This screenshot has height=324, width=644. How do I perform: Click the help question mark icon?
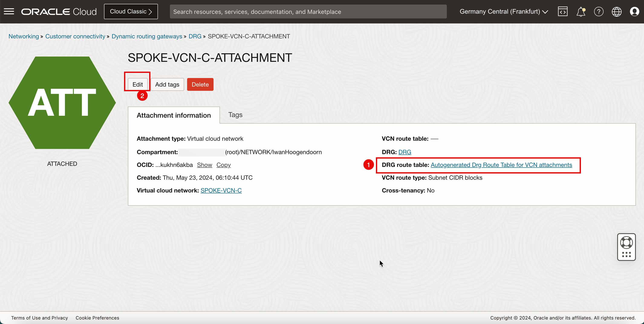pyautogui.click(x=598, y=11)
